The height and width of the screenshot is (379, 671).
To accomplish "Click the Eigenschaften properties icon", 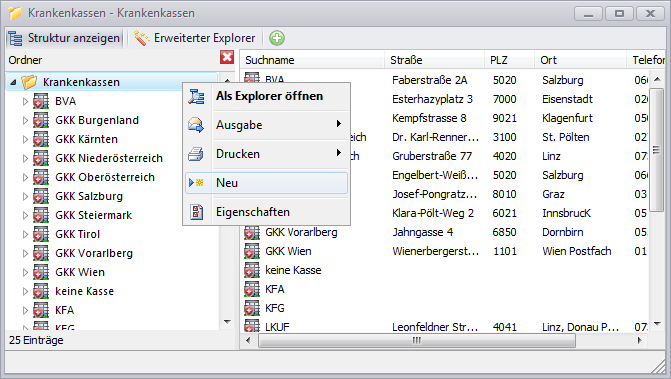I will (196, 212).
